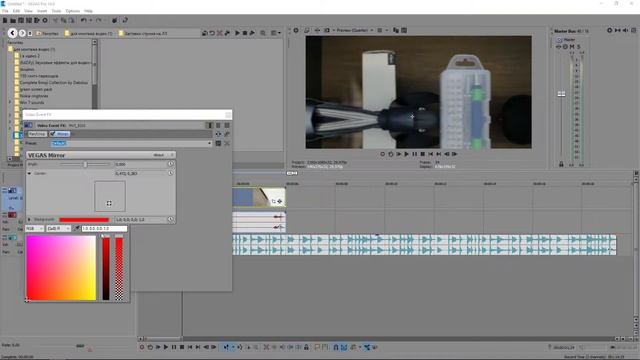640x360 pixels.
Task: Delete preset X icon next to Preset field
Action: [227, 143]
